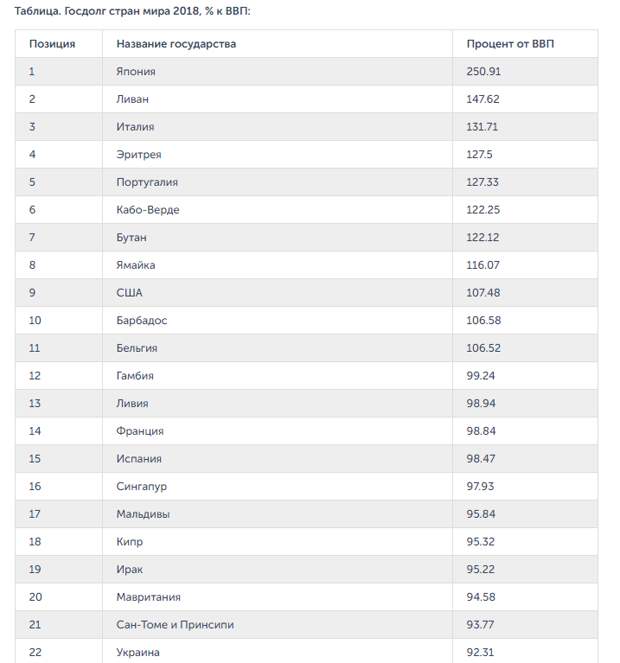
Task: Select the 'Ямайка' row name
Action: tap(136, 265)
